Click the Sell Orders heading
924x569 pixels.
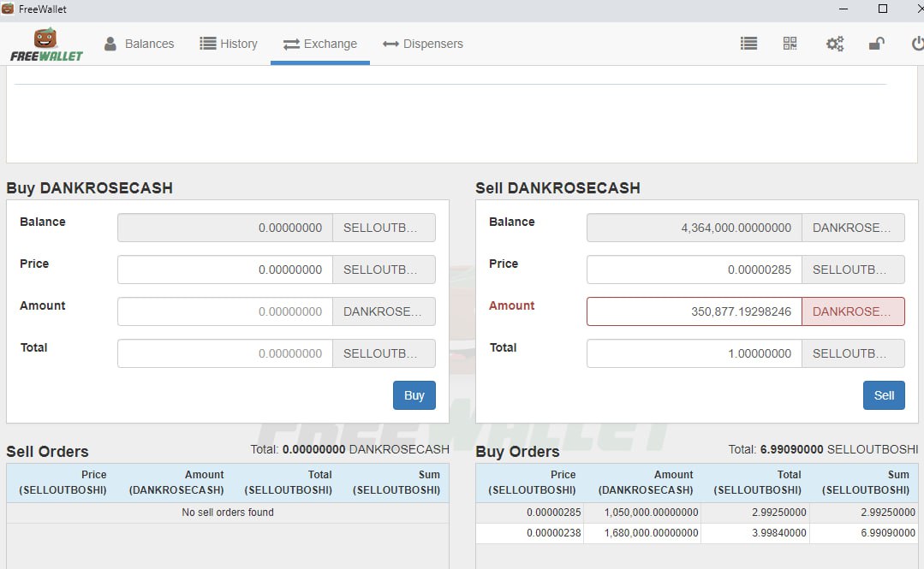[x=47, y=452]
